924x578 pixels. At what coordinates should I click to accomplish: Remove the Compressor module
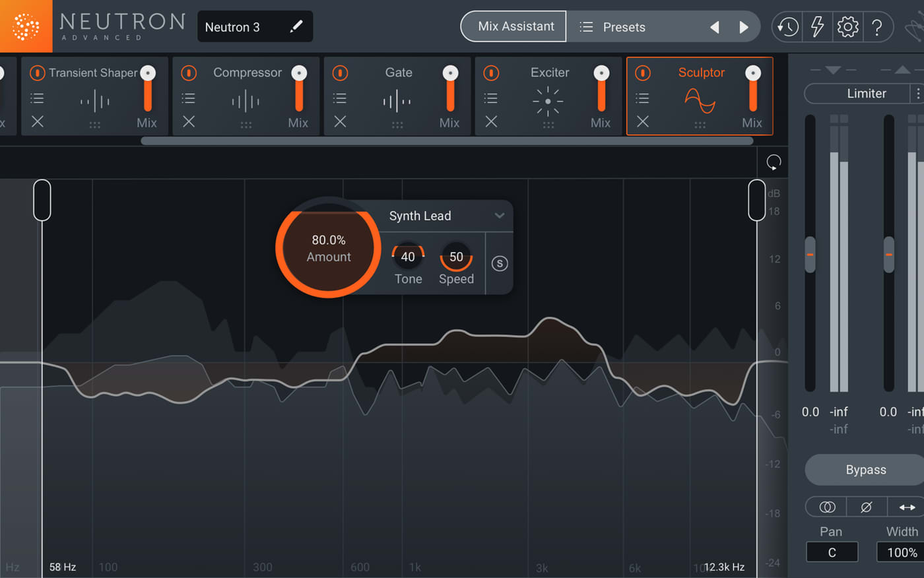click(x=189, y=121)
